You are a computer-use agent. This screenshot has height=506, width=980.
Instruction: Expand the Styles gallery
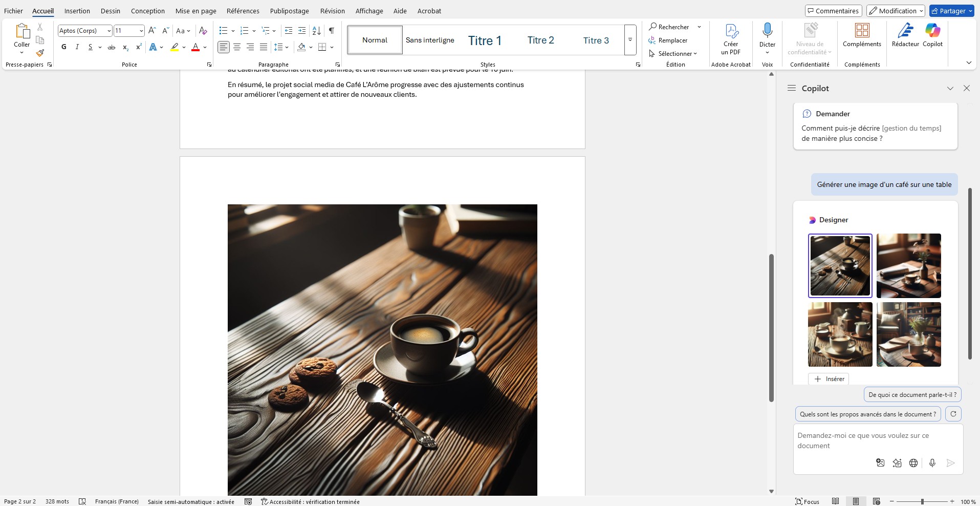(630, 40)
